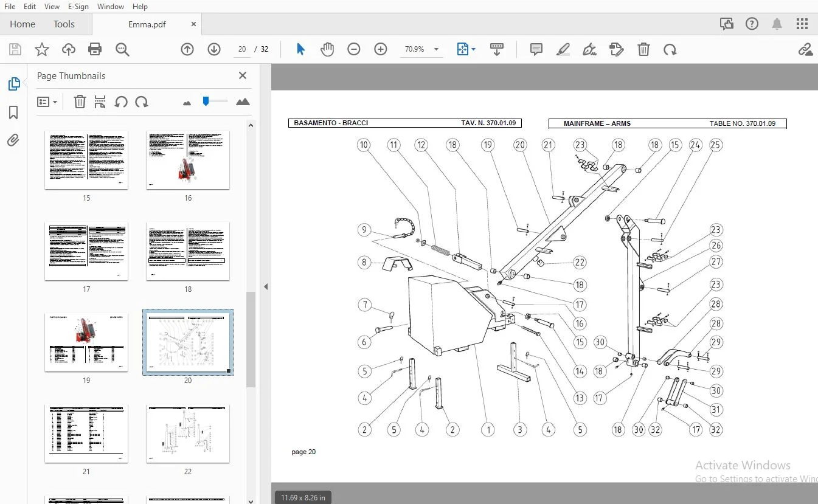This screenshot has height=504, width=818.
Task: Select the arrow Selection tool
Action: point(300,49)
